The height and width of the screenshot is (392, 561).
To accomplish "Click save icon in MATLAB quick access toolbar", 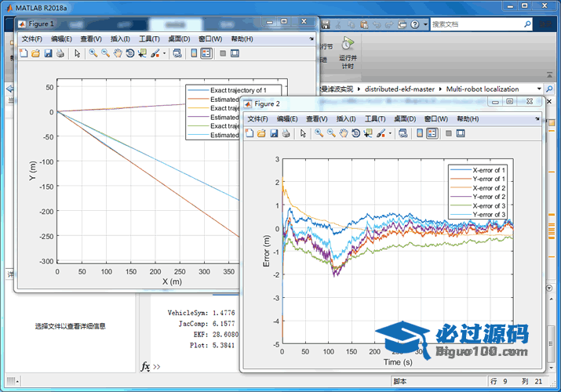I will tap(326, 24).
